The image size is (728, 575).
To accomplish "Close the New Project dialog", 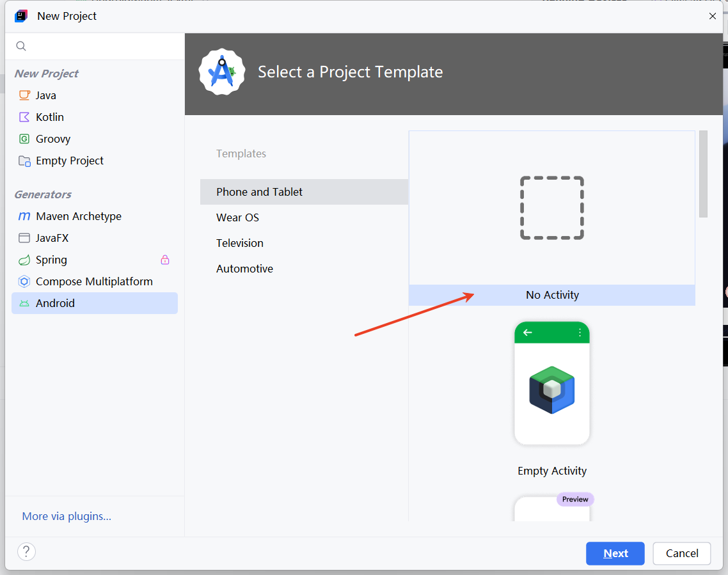I will 713,16.
